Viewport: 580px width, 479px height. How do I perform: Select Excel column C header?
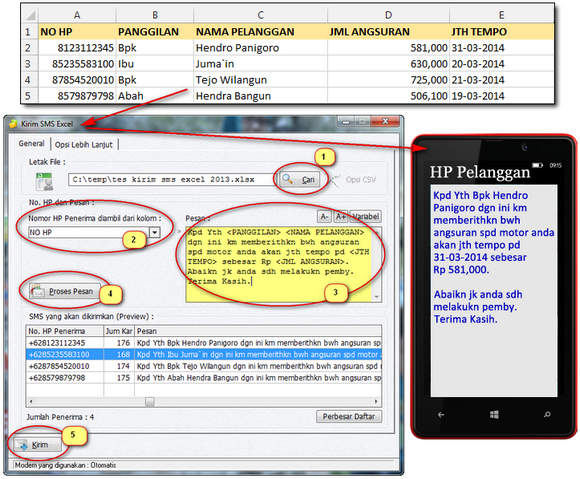[260, 15]
